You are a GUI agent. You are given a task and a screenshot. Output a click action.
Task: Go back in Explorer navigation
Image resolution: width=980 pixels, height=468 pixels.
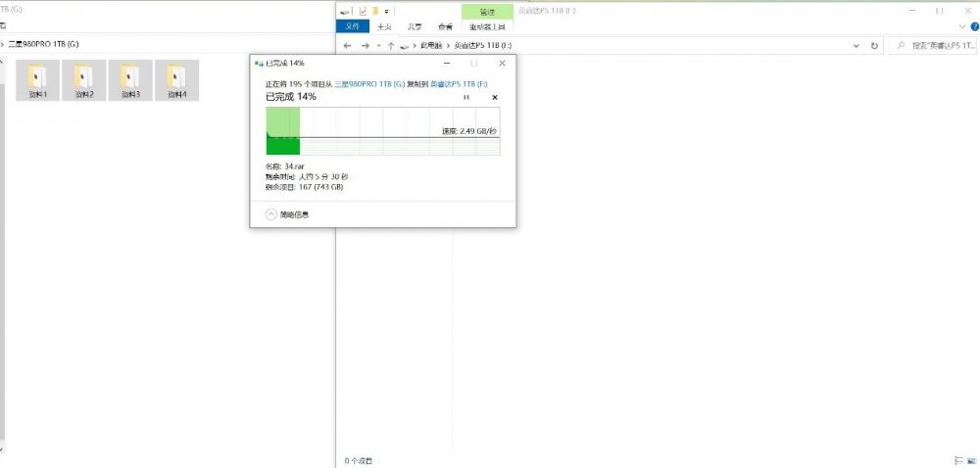click(x=348, y=46)
